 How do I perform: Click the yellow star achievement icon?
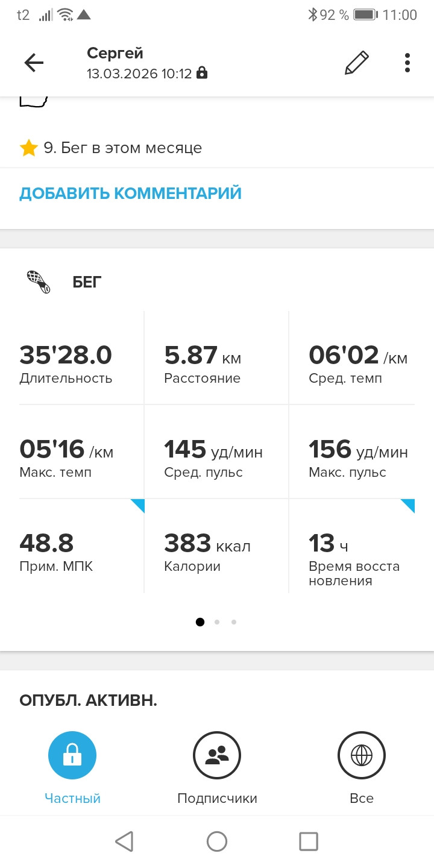(x=29, y=148)
